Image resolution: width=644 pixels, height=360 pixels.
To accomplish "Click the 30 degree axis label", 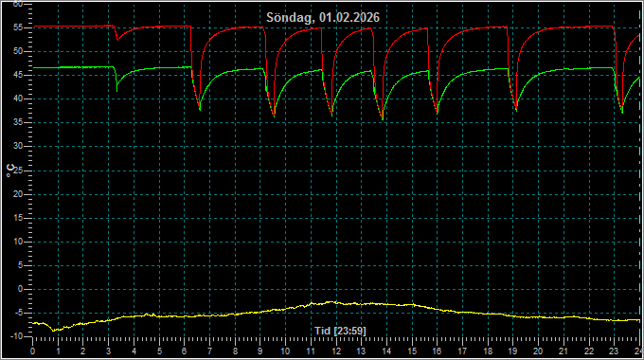I will pos(18,146).
